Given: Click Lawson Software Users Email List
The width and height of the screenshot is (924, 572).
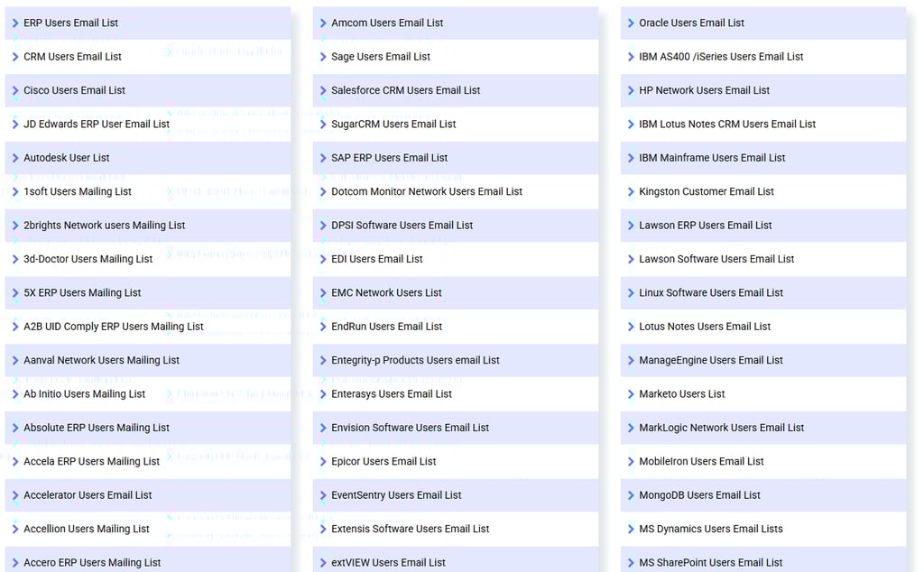Looking at the screenshot, I should (716, 259).
